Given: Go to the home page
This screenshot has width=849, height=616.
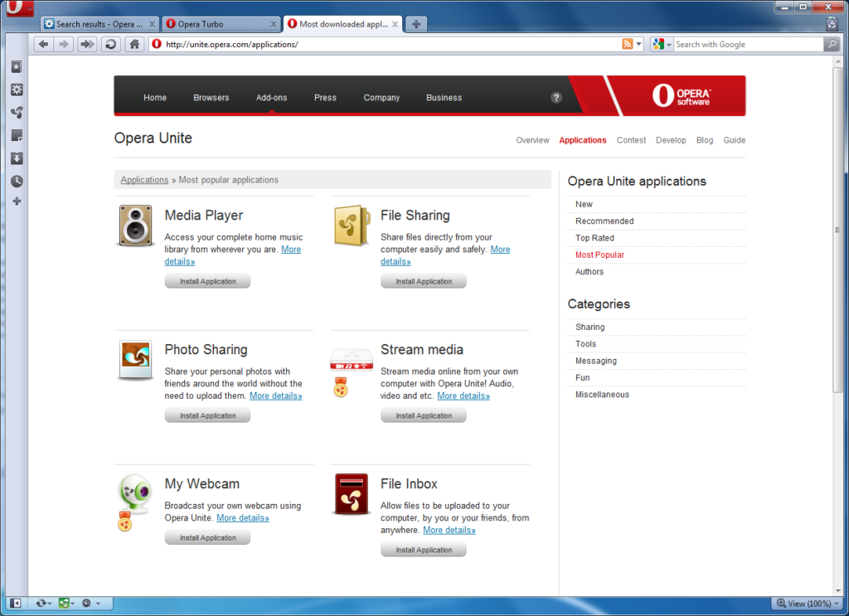Looking at the screenshot, I should click(134, 45).
